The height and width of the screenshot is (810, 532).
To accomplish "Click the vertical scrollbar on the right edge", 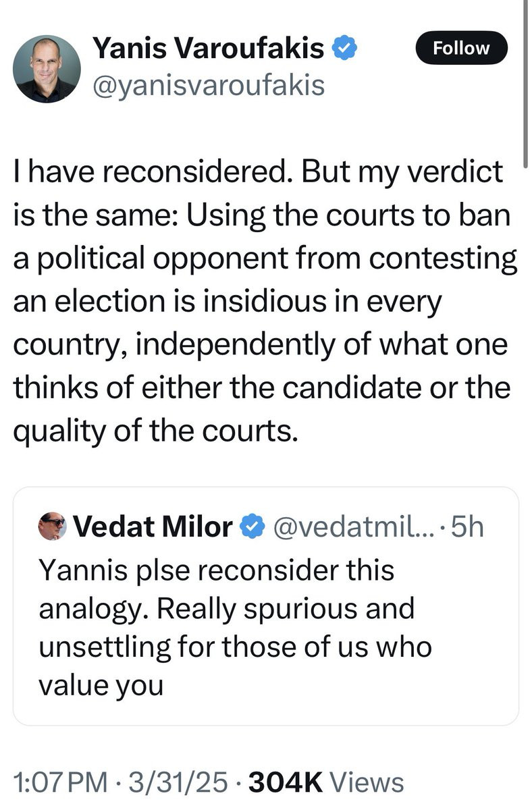I will 527,74.
